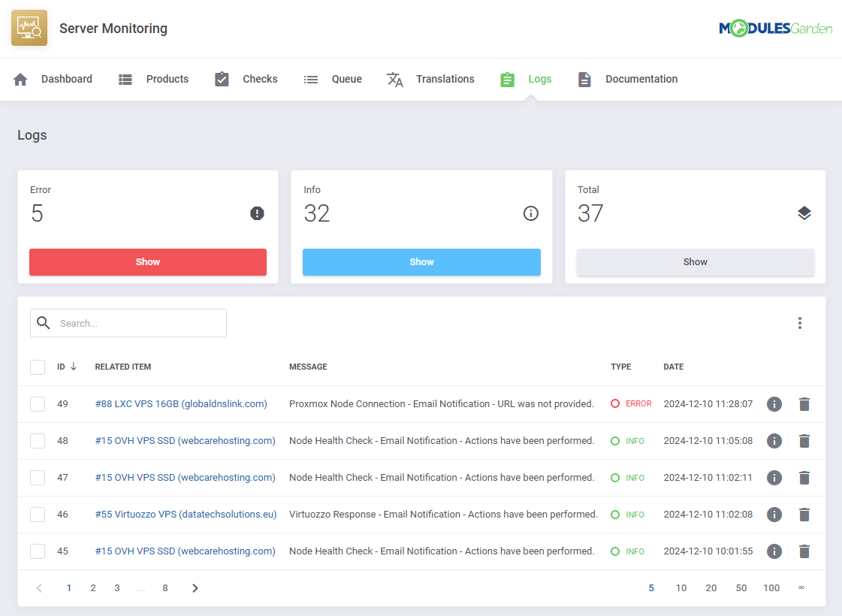Show details for log ID 48

(774, 441)
